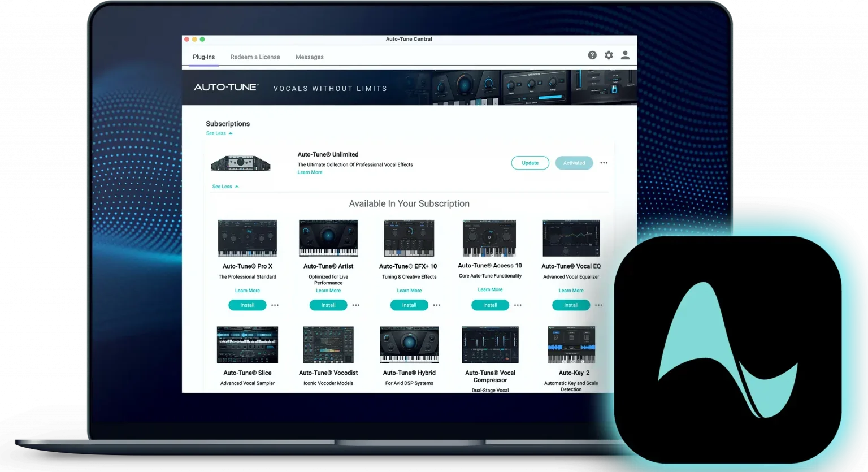Viewport: 868px width, 472px height.
Task: Click 'Advanced Vocal Sampler' description
Action: point(248,383)
